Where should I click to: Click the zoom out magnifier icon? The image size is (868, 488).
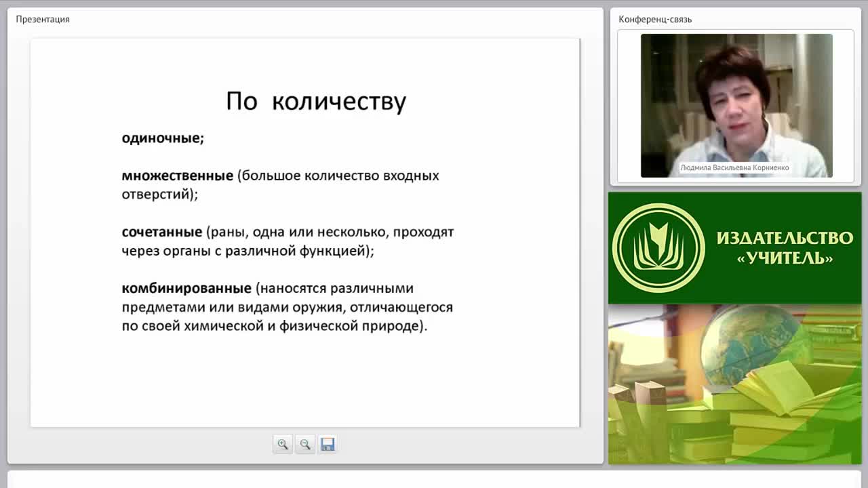pyautogui.click(x=305, y=445)
